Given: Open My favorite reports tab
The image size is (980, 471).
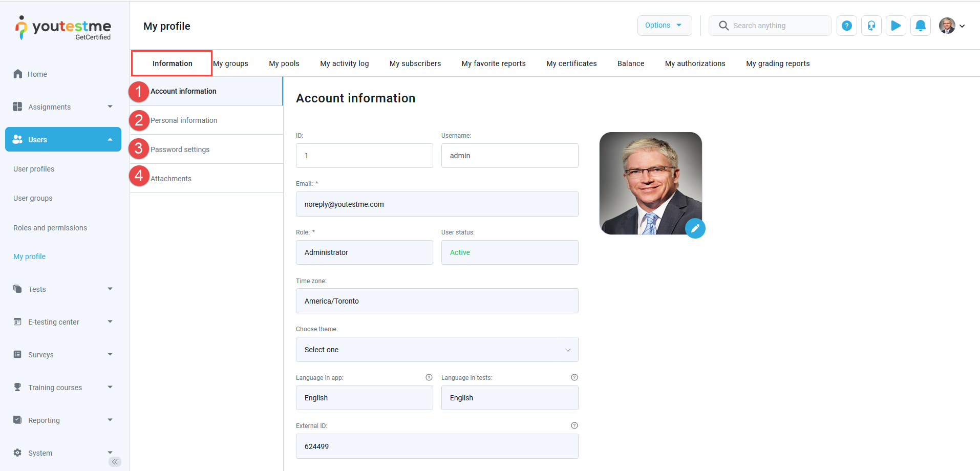Looking at the screenshot, I should 494,63.
